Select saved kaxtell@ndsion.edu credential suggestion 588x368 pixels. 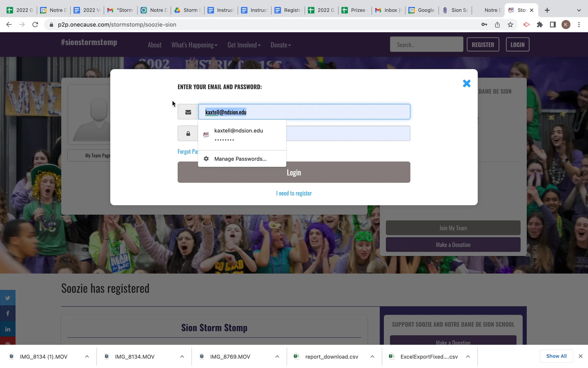242,135
